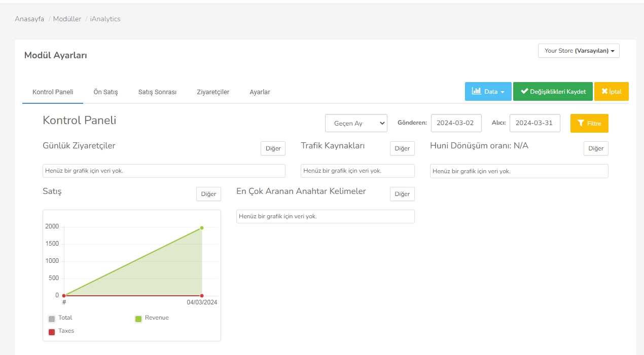644x355 pixels.
Task: Toggle the red Taxes legend swatch
Action: coord(52,332)
